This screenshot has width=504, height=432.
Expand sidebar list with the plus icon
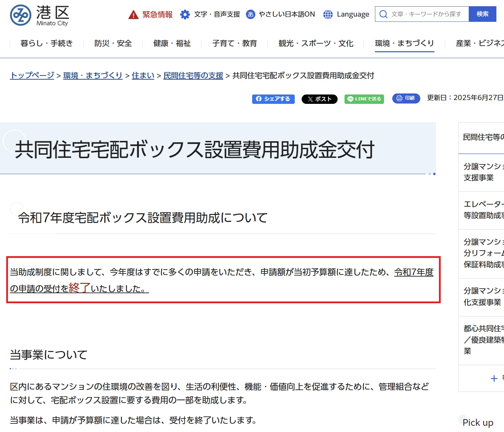[x=494, y=378]
